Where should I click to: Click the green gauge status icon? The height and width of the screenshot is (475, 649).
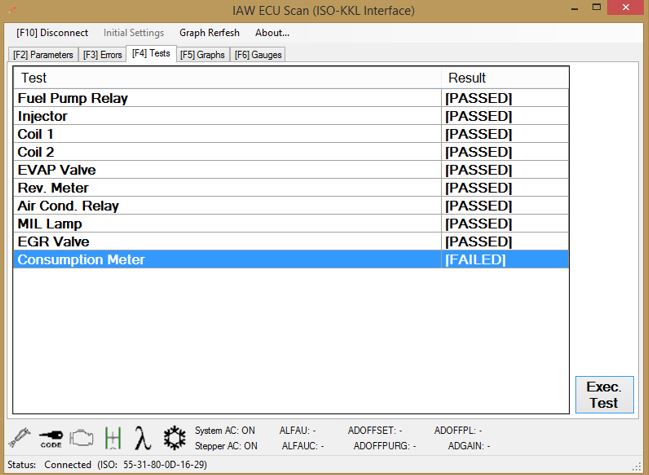click(113, 438)
